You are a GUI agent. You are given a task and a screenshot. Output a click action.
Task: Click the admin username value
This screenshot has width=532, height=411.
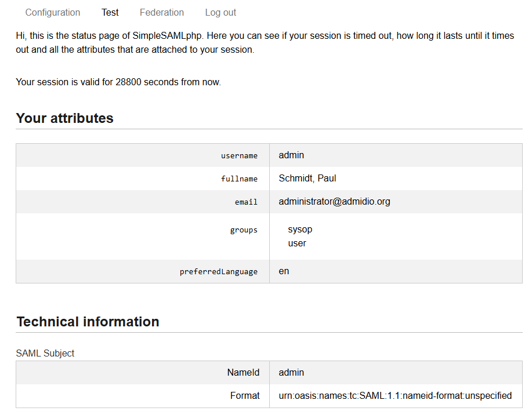(291, 155)
